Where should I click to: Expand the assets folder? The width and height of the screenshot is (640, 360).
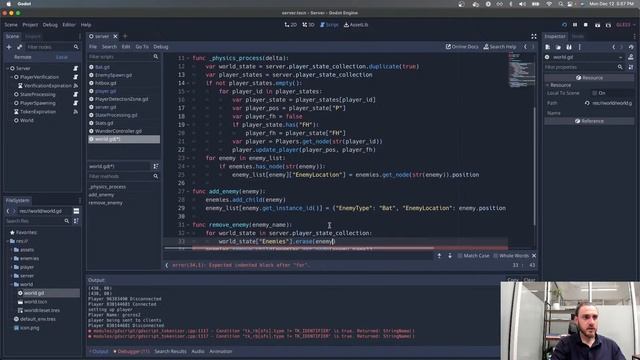[11, 250]
